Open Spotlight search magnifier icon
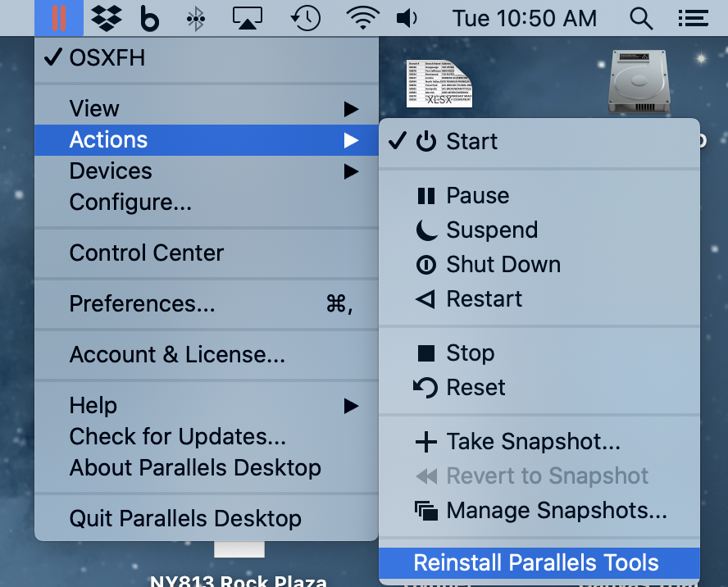 tap(641, 19)
